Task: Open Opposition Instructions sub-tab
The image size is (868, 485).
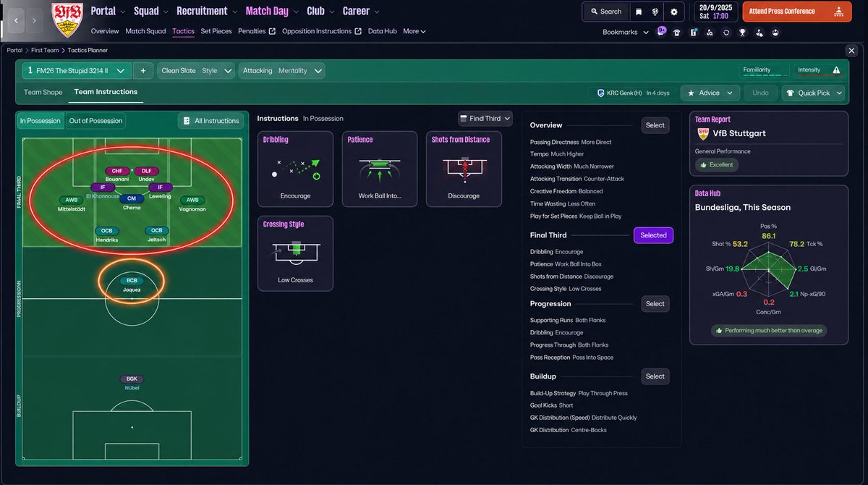Action: (x=322, y=31)
